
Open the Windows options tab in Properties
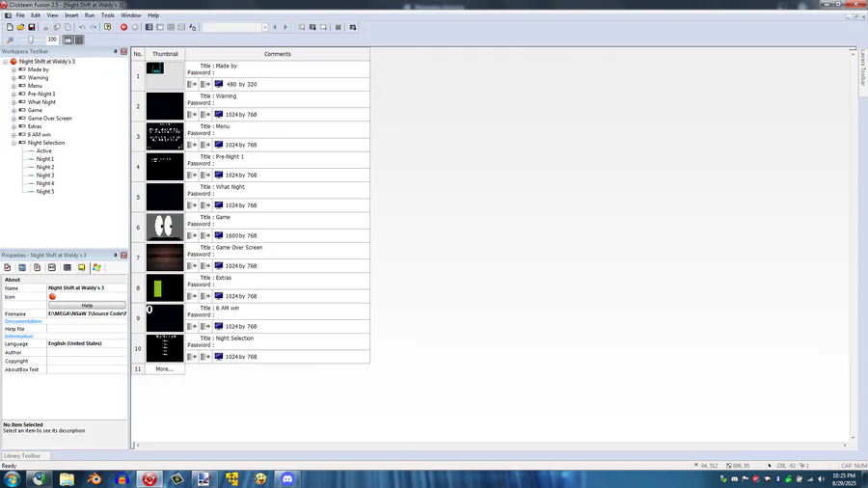point(96,268)
